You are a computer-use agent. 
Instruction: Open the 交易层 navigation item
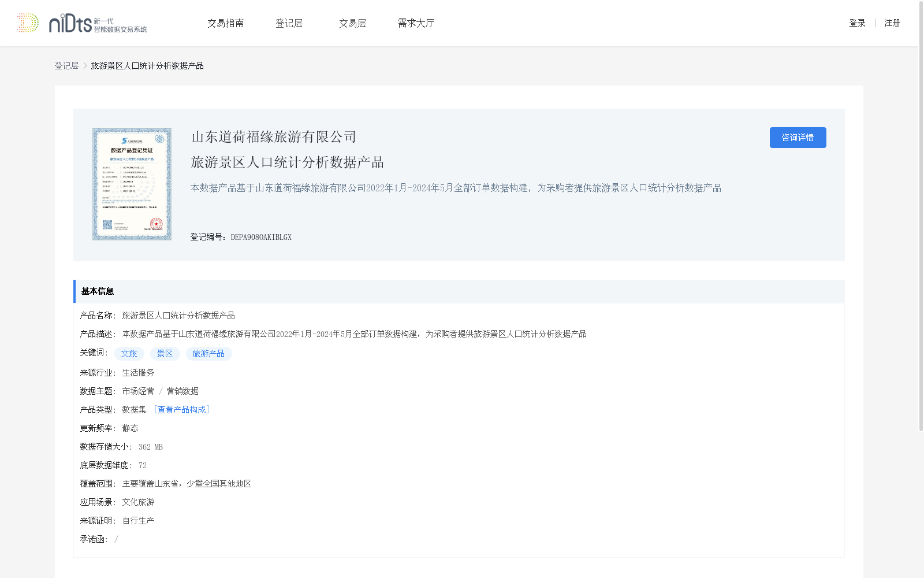coord(353,23)
